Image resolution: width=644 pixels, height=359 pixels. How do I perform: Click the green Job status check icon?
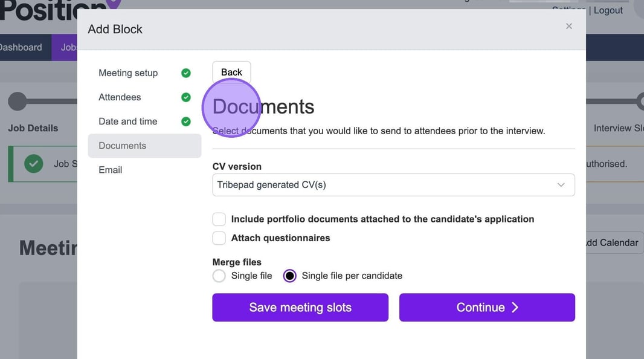[34, 164]
